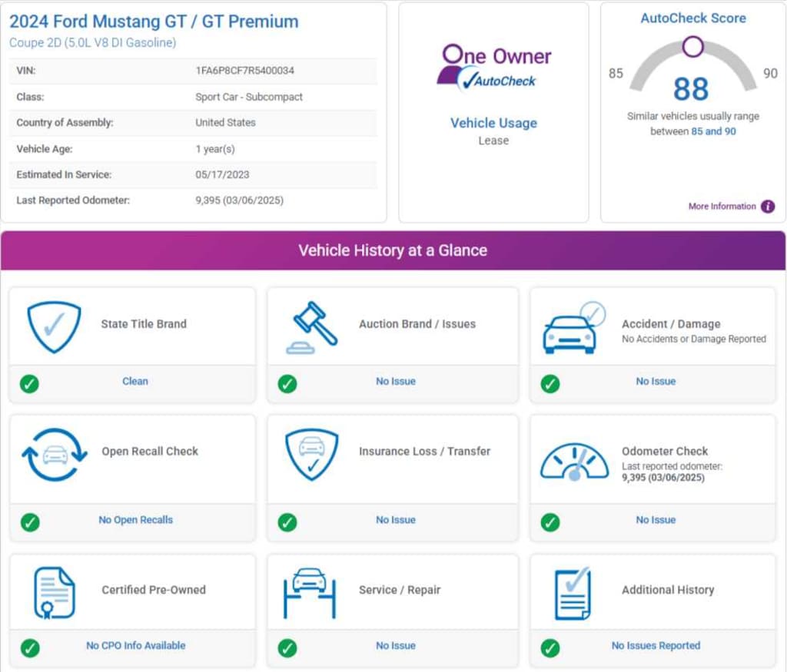Click the Insurance Loss shield car icon

[x=311, y=454]
